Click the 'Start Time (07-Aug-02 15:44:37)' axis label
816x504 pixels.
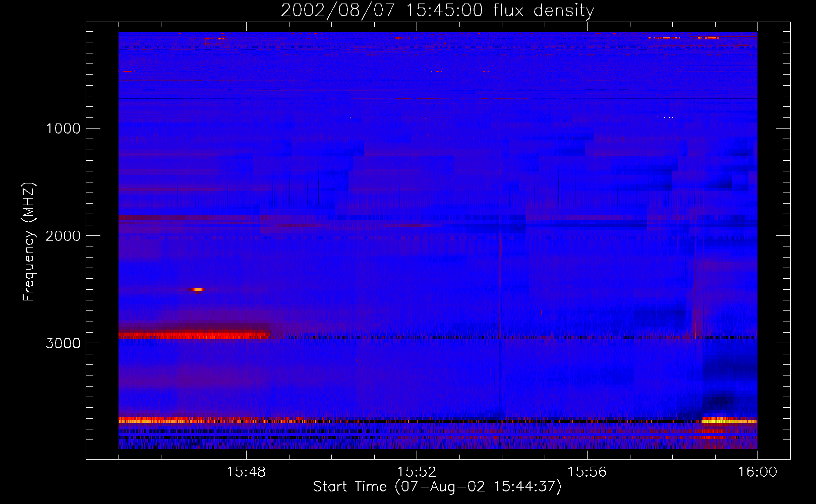437,487
